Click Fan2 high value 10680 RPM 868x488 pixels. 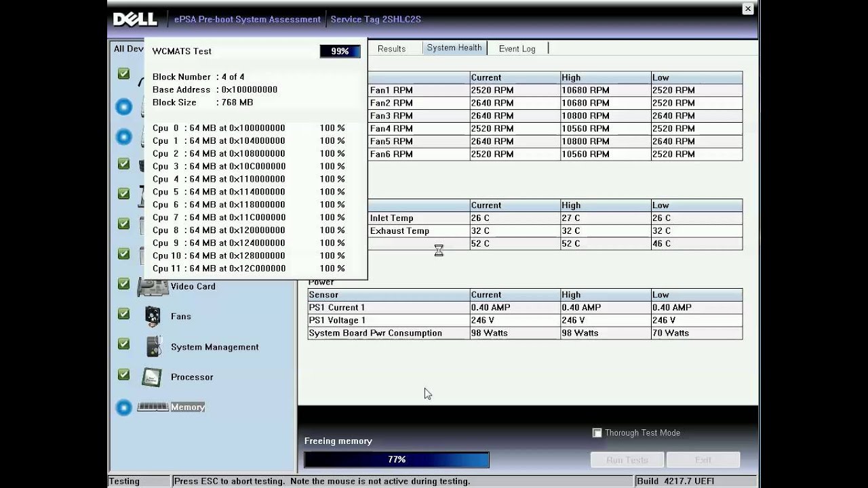585,103
